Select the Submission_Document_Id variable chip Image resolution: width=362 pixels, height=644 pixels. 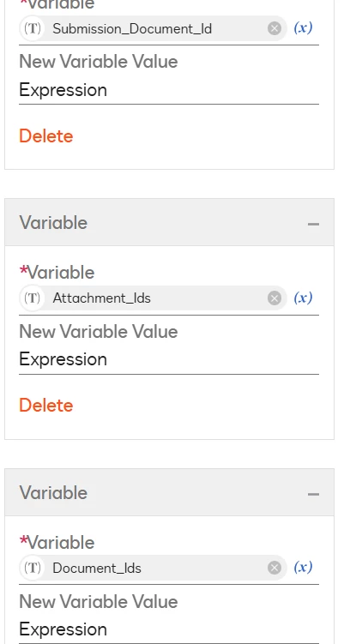pos(153,28)
